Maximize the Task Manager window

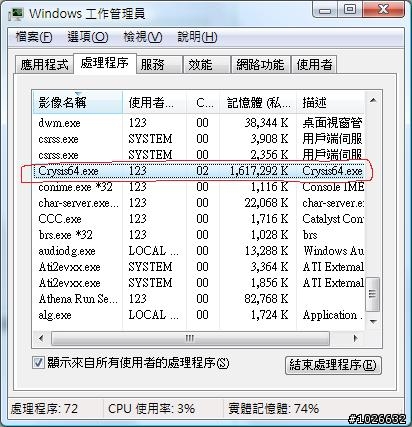(350, 10)
